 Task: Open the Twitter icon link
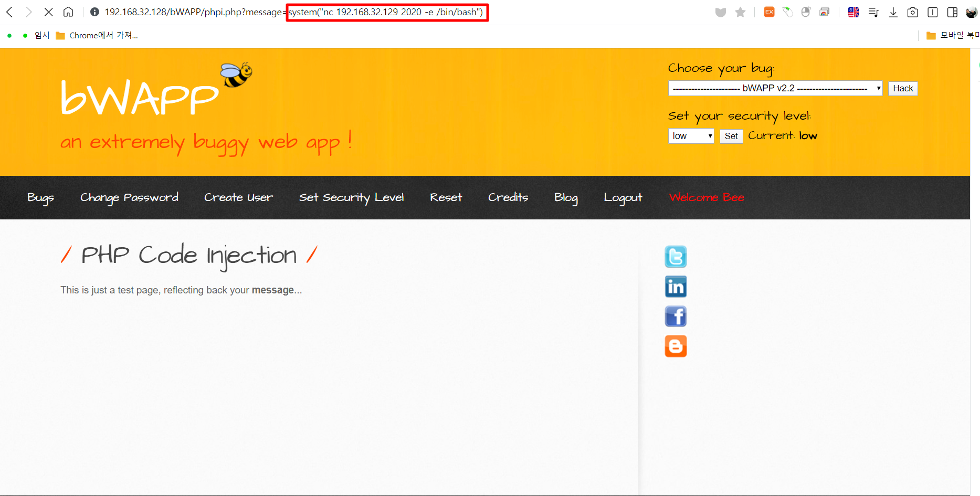pos(676,257)
